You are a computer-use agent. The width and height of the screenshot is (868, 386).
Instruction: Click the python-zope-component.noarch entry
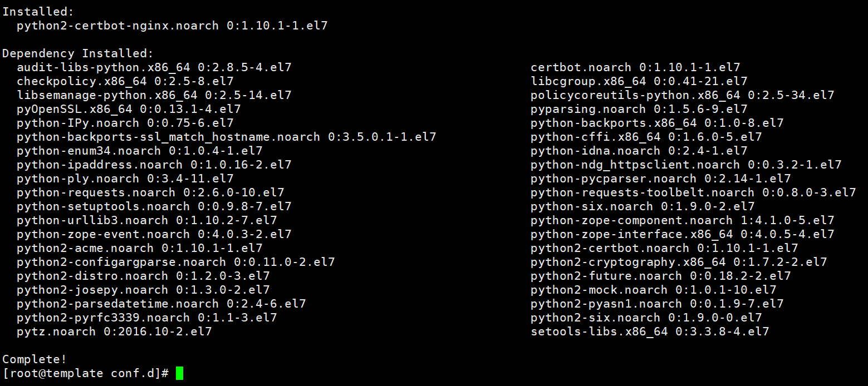[682, 220]
